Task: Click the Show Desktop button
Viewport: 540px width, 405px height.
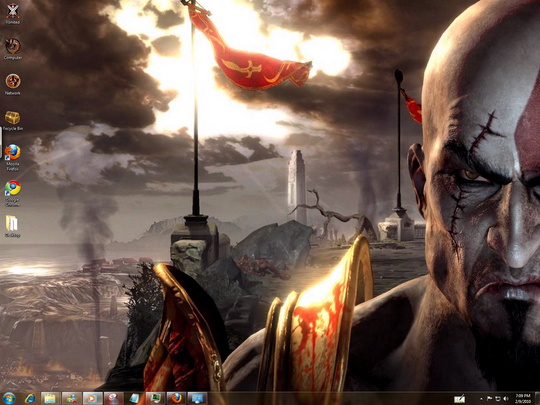Action: [x=537, y=398]
